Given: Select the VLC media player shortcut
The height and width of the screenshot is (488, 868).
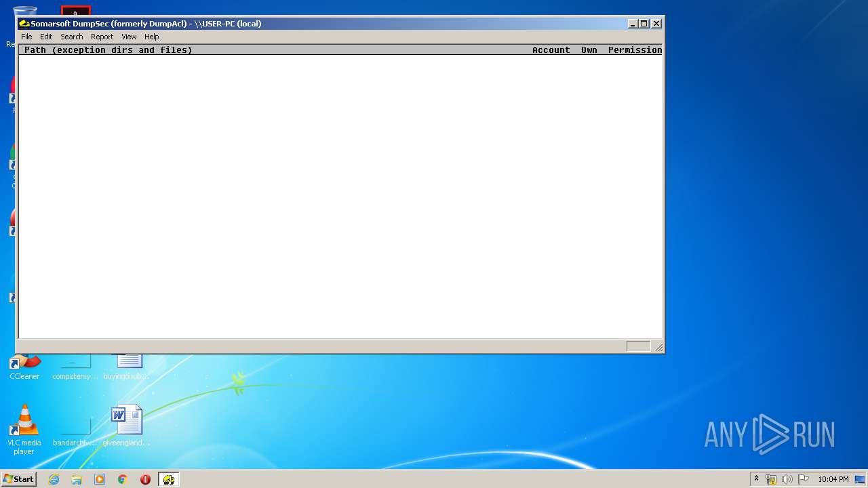Looking at the screenshot, I should click(x=24, y=430).
